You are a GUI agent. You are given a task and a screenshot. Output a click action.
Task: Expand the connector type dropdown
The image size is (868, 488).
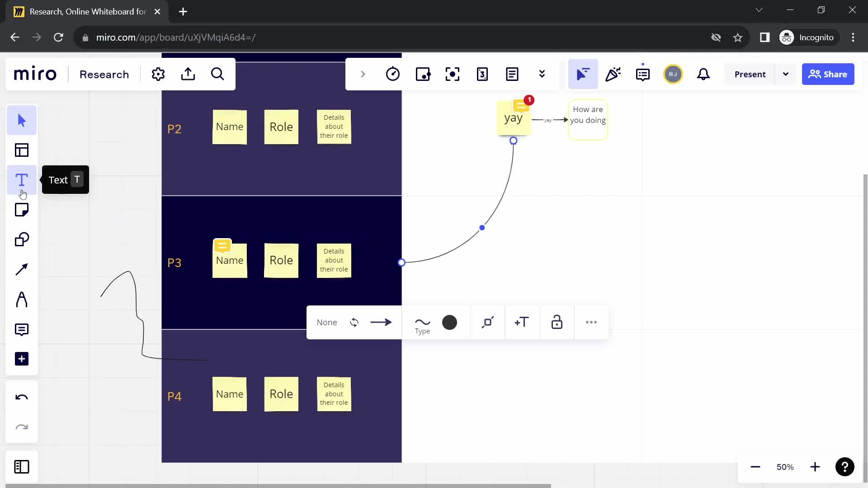(423, 322)
